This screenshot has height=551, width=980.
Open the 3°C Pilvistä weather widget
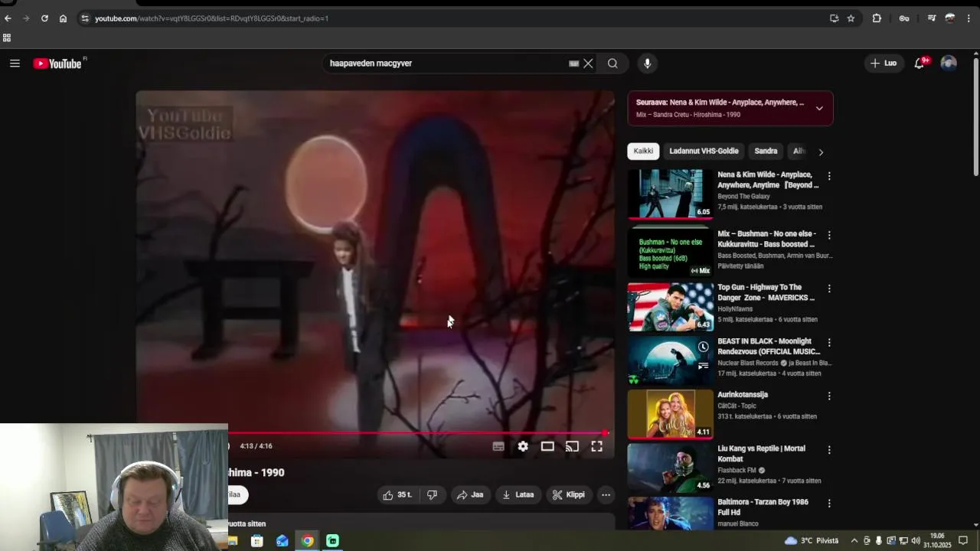pos(812,541)
